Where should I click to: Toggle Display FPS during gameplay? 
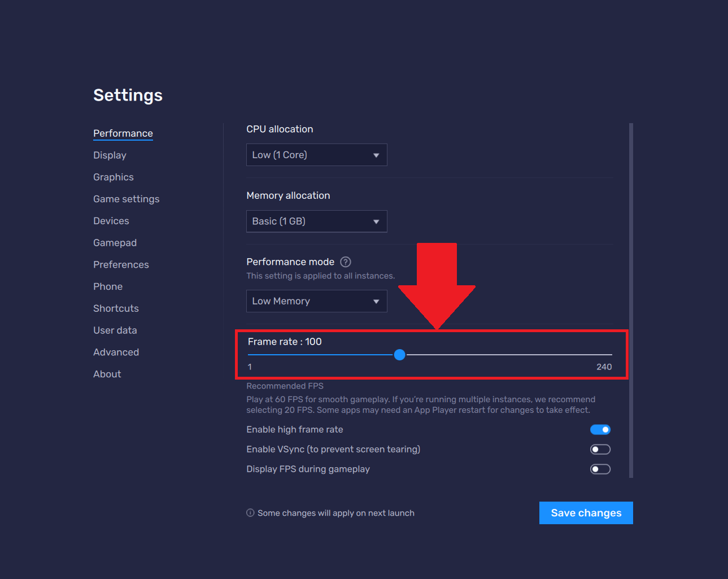coord(600,469)
